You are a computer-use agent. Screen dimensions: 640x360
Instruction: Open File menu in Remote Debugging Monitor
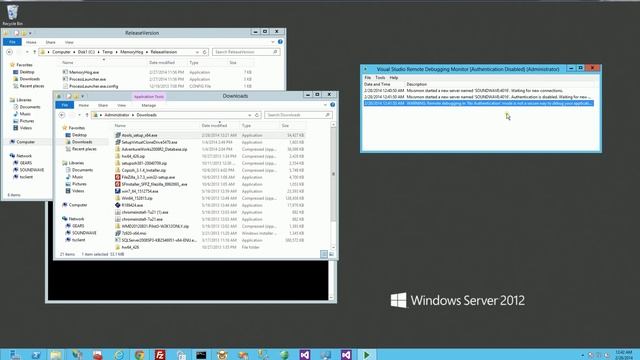(368, 78)
